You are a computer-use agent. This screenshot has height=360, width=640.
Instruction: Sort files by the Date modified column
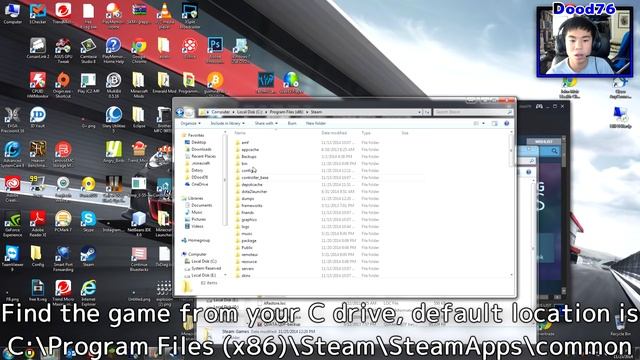point(334,133)
